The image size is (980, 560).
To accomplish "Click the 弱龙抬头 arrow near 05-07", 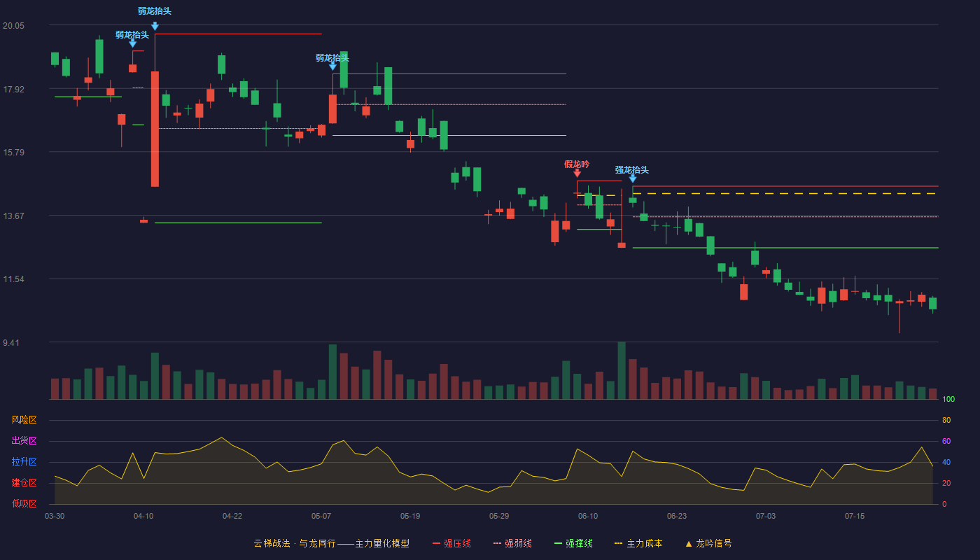I will tap(332, 66).
